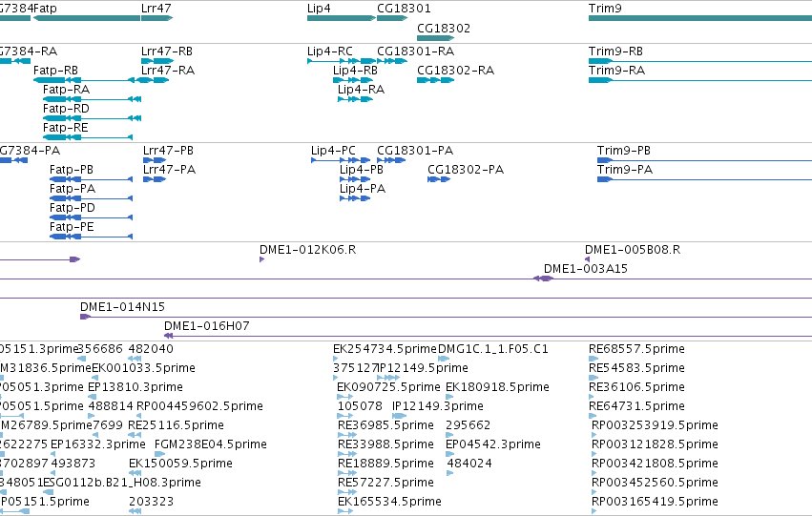Select EST FGM238E04.5prime
Image resolution: width=812 pixels, height=516 pixels.
(x=211, y=445)
